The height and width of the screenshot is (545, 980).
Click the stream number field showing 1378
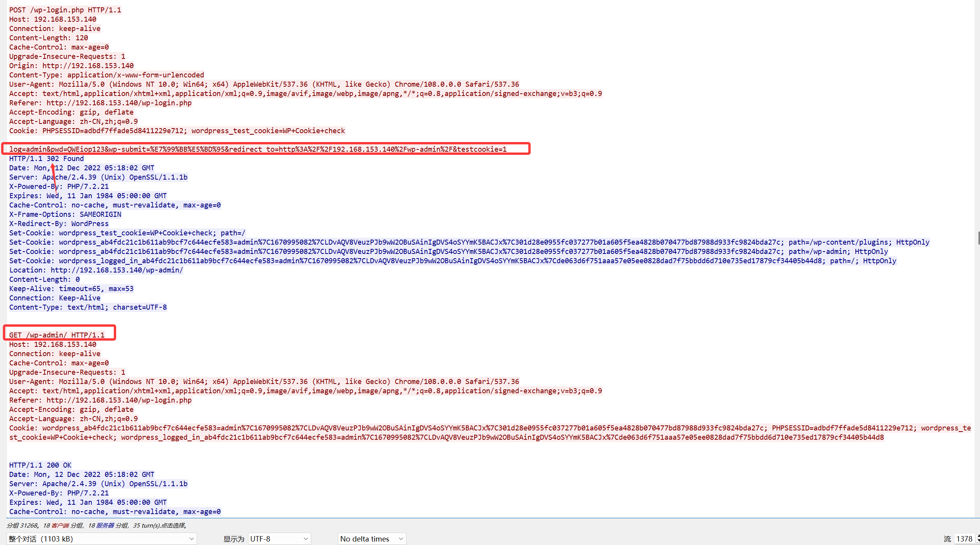pyautogui.click(x=964, y=539)
